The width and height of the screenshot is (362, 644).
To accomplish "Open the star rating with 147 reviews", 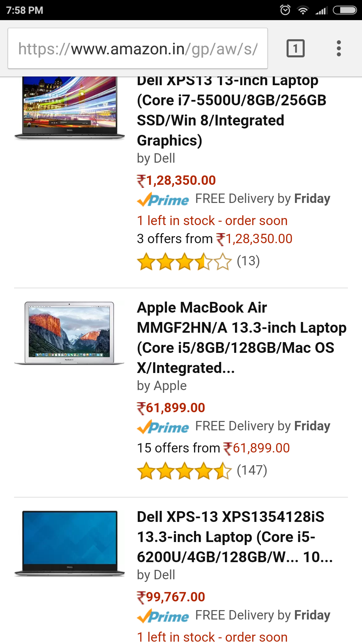I will tap(202, 471).
